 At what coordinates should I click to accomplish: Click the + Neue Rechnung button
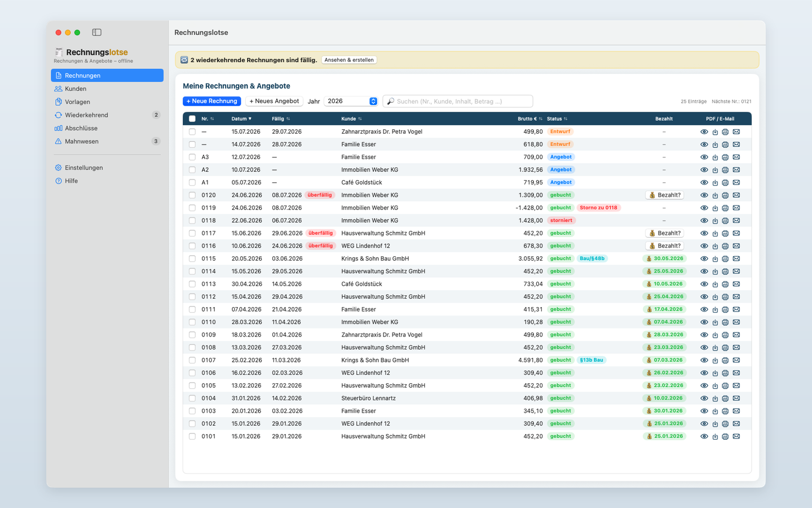click(x=212, y=101)
